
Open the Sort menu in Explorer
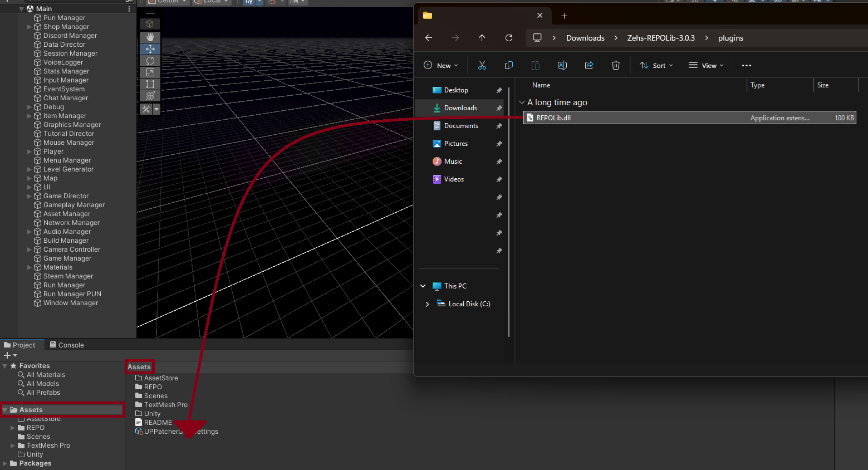[656, 65]
